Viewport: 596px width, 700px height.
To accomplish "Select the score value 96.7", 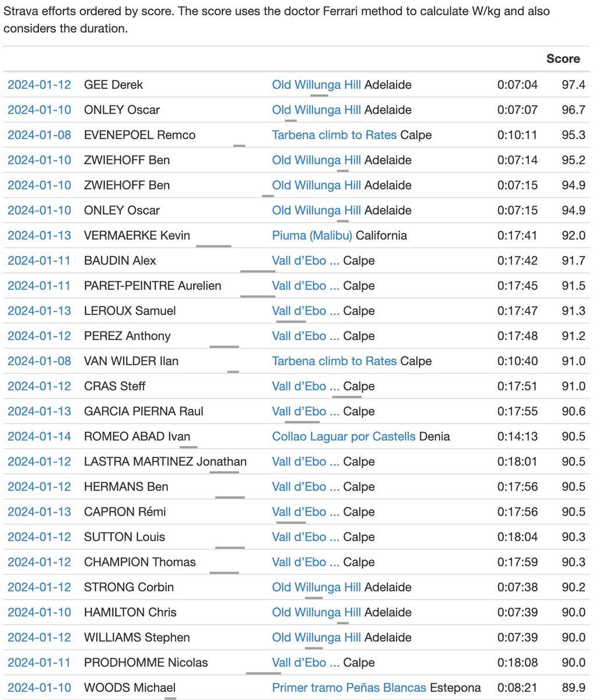I will [x=573, y=110].
